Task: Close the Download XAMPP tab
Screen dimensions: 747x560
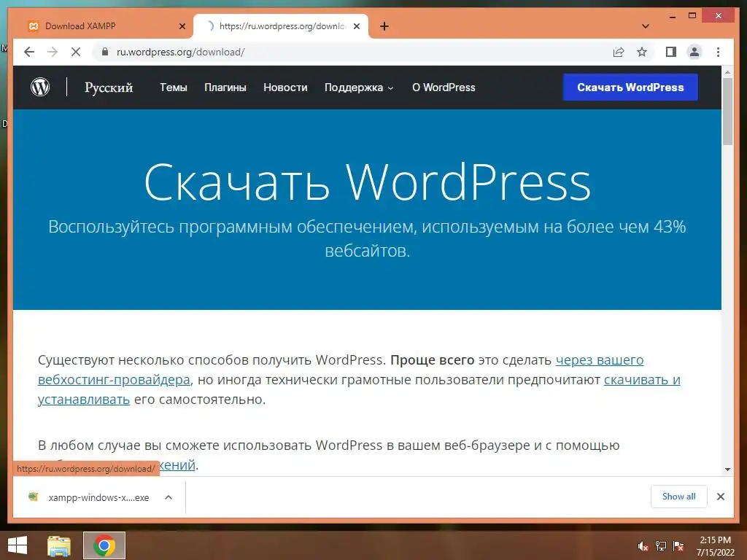Action: click(182, 26)
